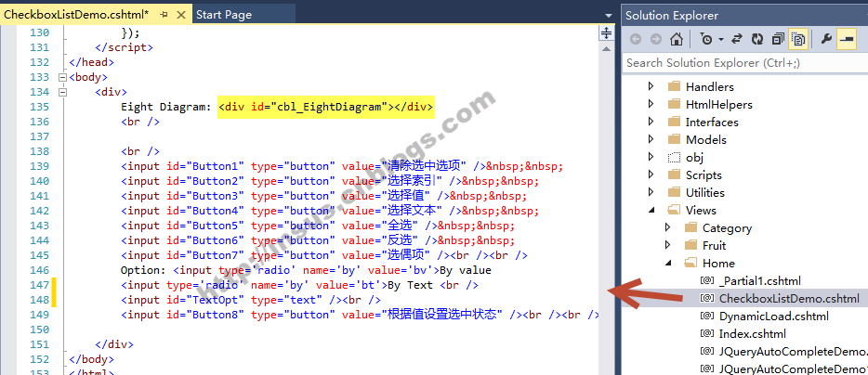
Task: Expand the Handlers folder
Action: click(651, 87)
